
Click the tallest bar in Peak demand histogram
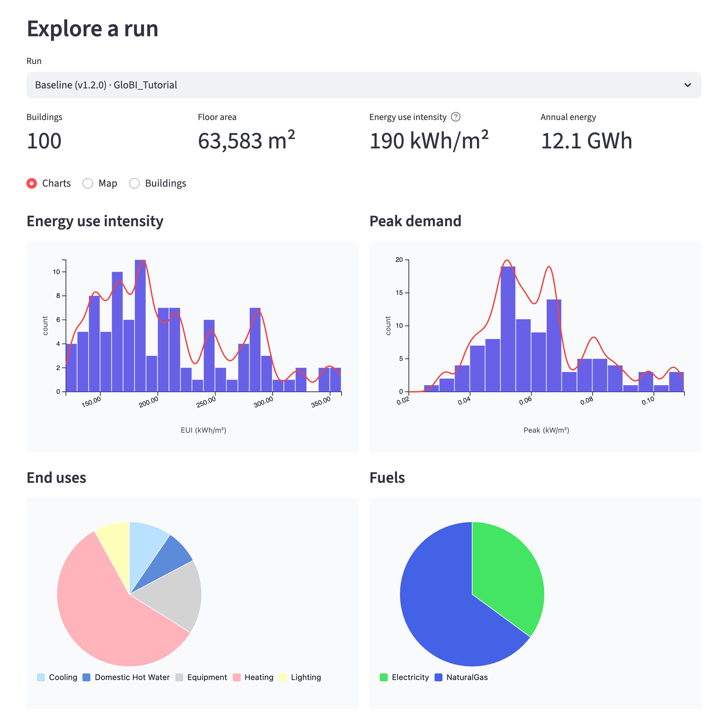(x=507, y=329)
